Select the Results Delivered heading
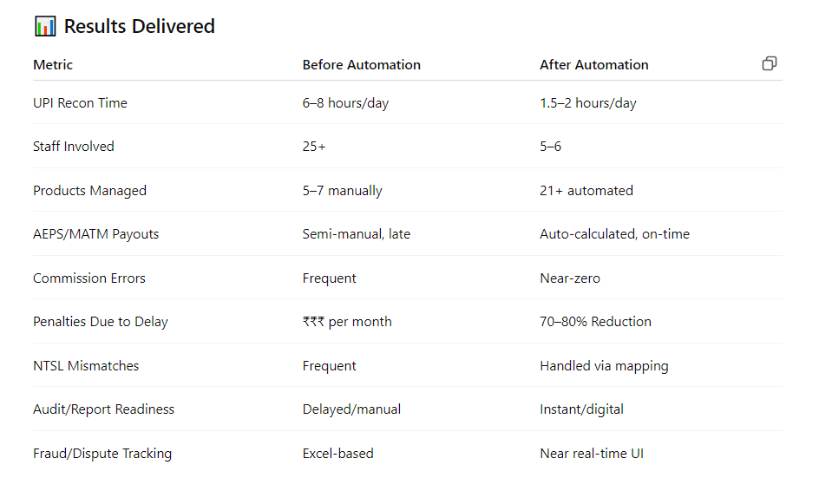The height and width of the screenshot is (504, 819). [x=140, y=26]
